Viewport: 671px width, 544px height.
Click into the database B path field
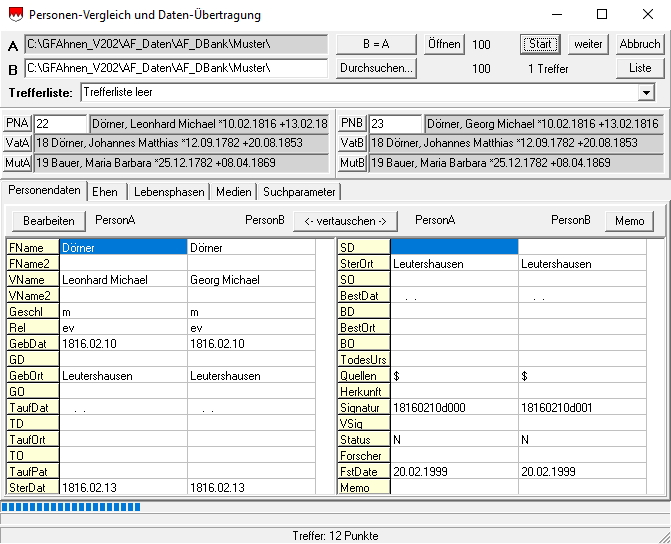coord(176,68)
